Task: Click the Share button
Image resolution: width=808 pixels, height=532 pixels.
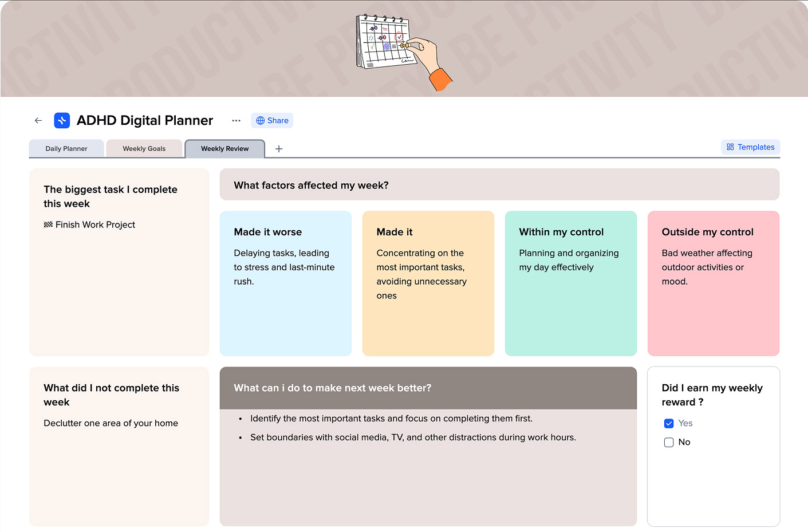Action: 272,120
